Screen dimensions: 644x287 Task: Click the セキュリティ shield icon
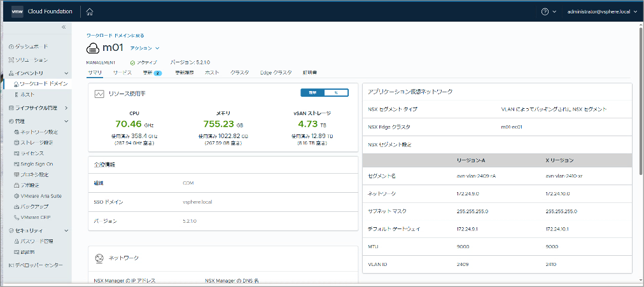click(11, 231)
